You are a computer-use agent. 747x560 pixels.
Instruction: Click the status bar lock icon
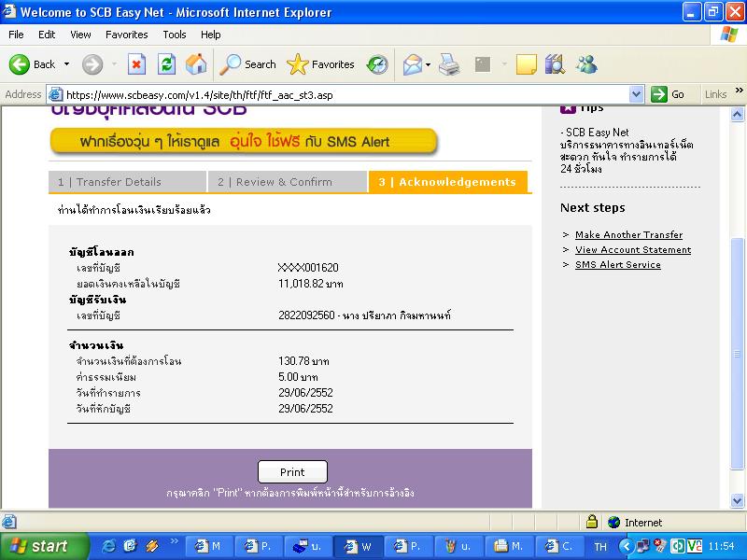coord(592,522)
